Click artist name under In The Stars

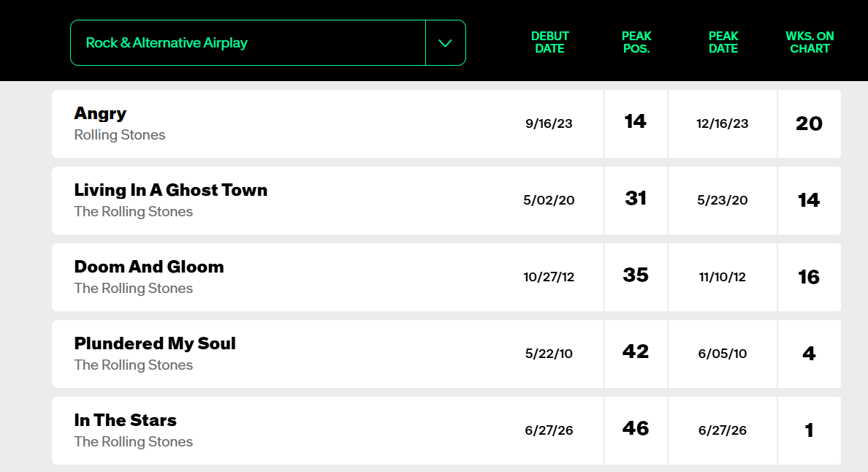coord(134,441)
